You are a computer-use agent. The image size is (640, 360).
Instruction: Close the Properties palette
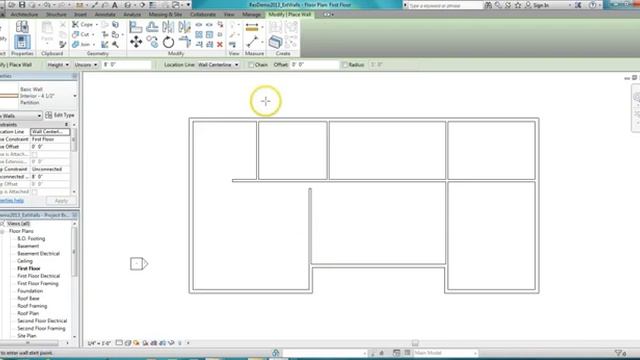75,76
